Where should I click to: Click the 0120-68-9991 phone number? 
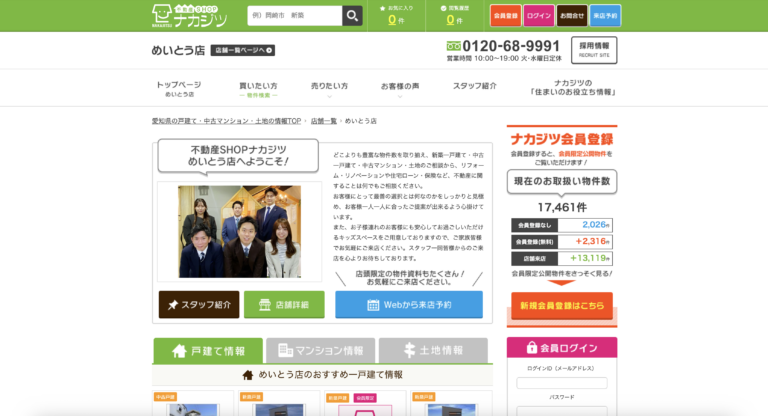click(511, 46)
